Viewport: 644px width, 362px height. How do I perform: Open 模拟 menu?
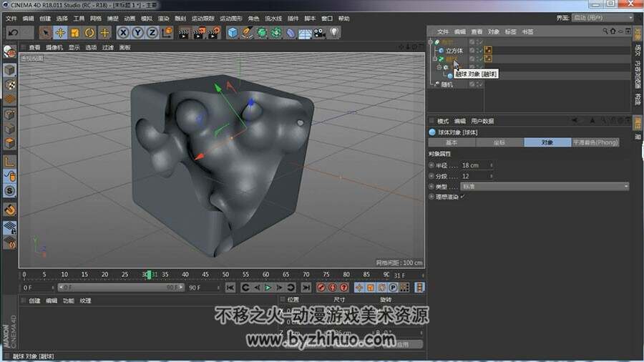coord(147,19)
